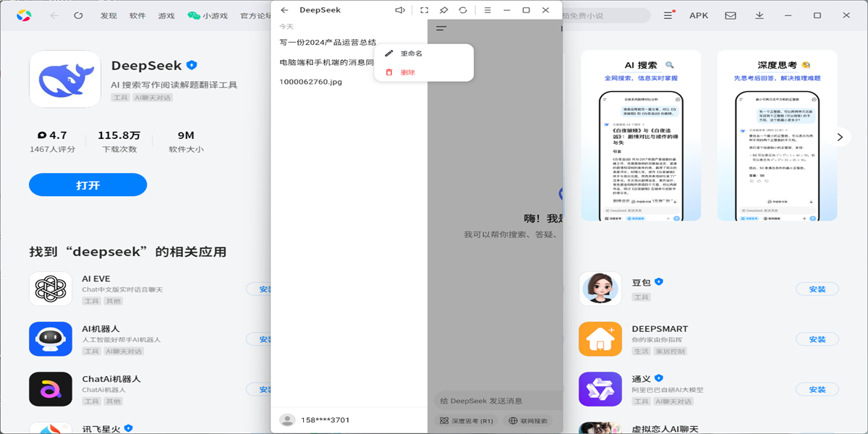
Task: Open account profile 158****3701
Action: pos(324,420)
